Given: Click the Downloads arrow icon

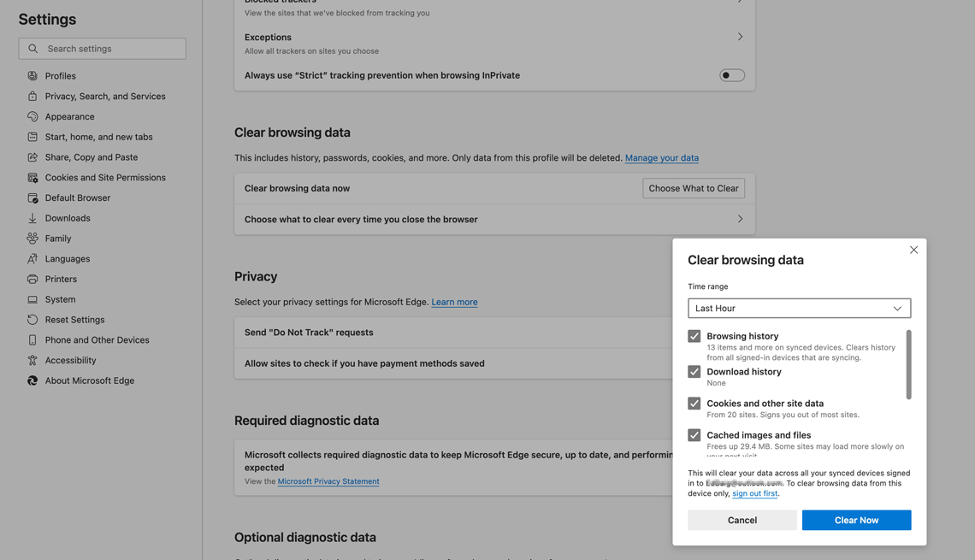Looking at the screenshot, I should tap(32, 218).
